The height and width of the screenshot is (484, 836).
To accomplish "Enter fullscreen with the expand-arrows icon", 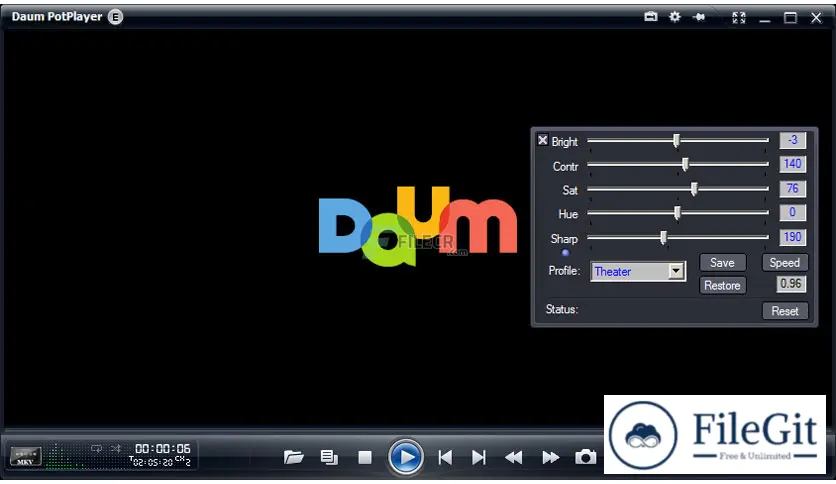I will coord(738,18).
